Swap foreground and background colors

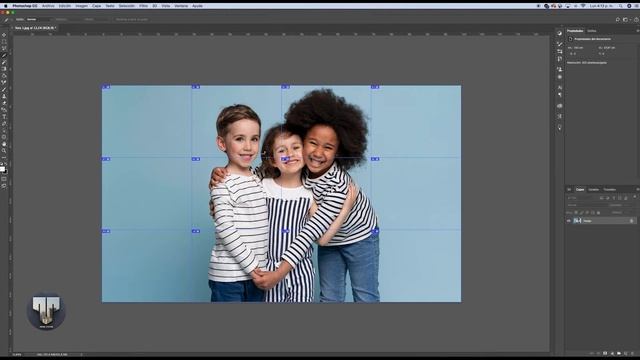(x=6, y=164)
